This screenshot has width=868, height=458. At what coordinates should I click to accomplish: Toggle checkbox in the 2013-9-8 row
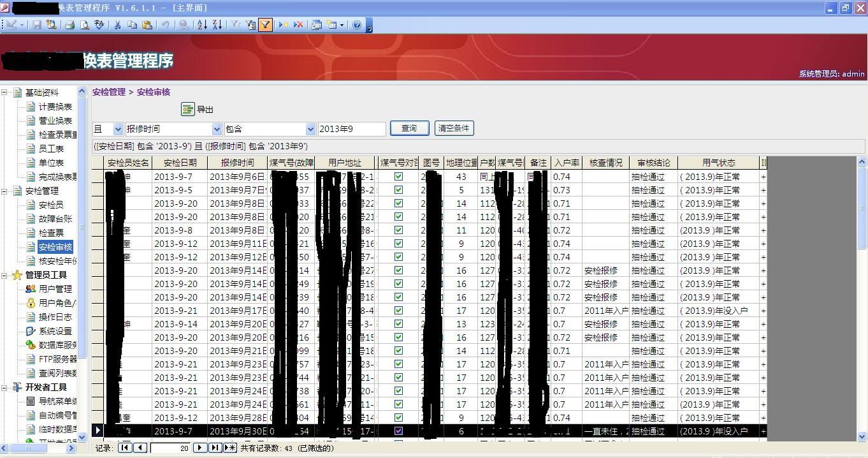[x=398, y=230]
